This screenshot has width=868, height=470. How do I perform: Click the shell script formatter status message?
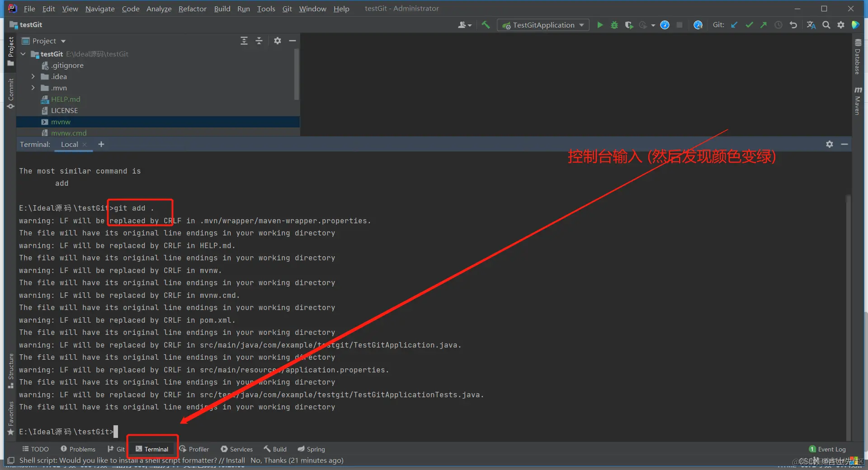tap(181, 461)
